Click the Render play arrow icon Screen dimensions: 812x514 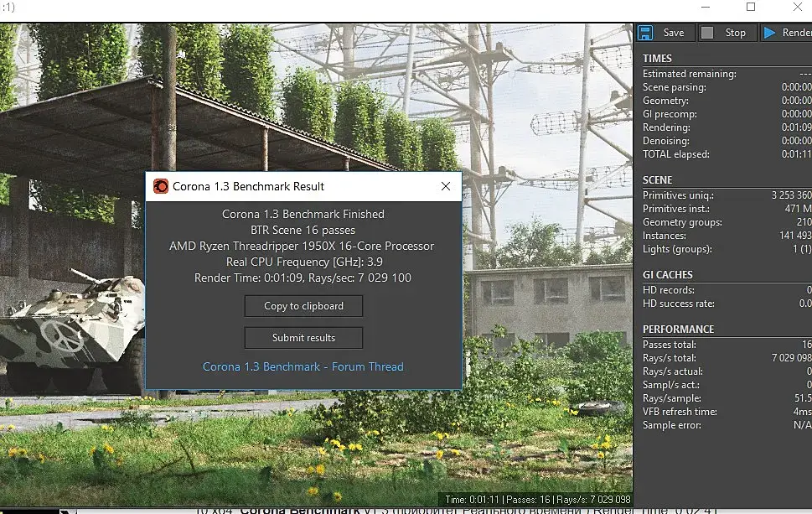coord(769,33)
